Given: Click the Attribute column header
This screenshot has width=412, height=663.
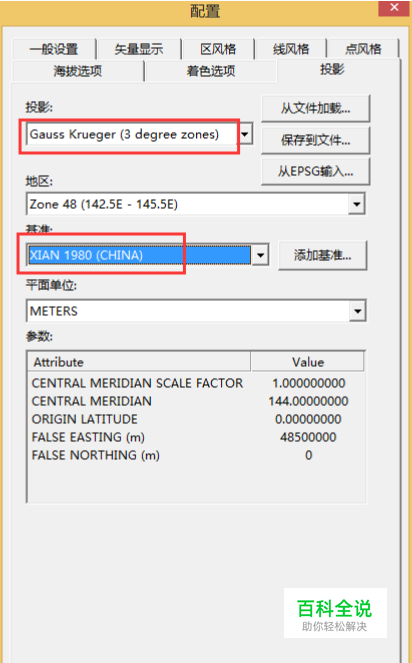Looking at the screenshot, I should coord(139,362).
